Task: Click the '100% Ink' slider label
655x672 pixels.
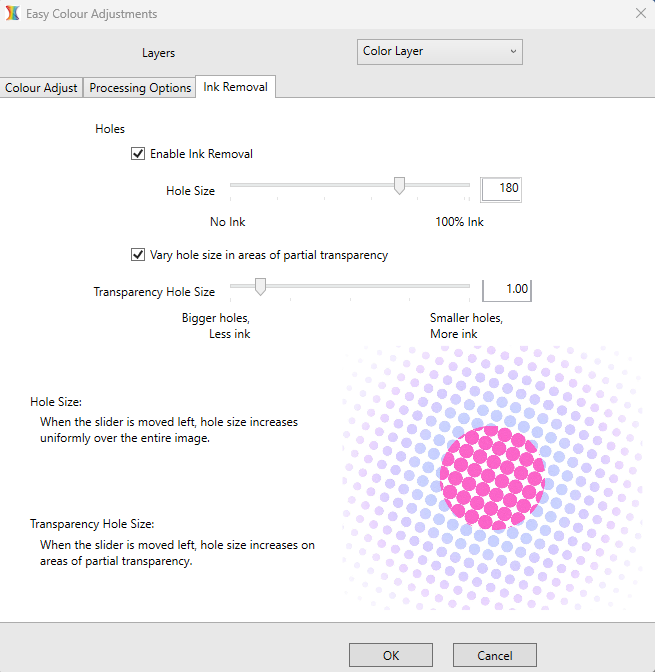Action: [x=459, y=222]
